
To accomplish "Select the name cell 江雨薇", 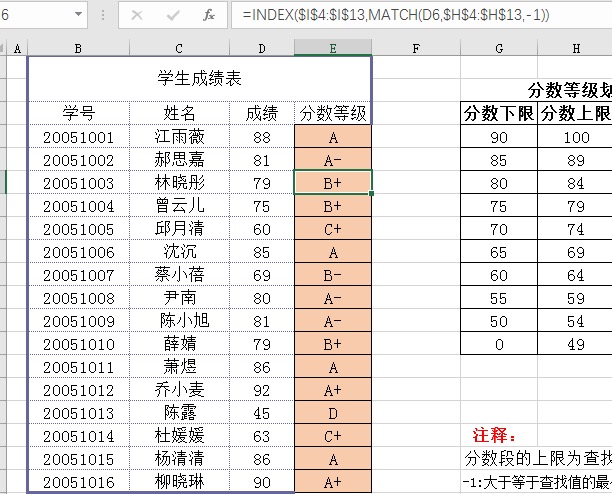I will click(x=180, y=137).
